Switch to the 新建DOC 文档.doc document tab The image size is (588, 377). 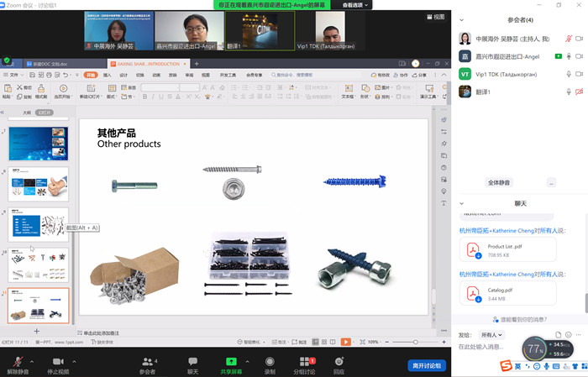[50, 64]
